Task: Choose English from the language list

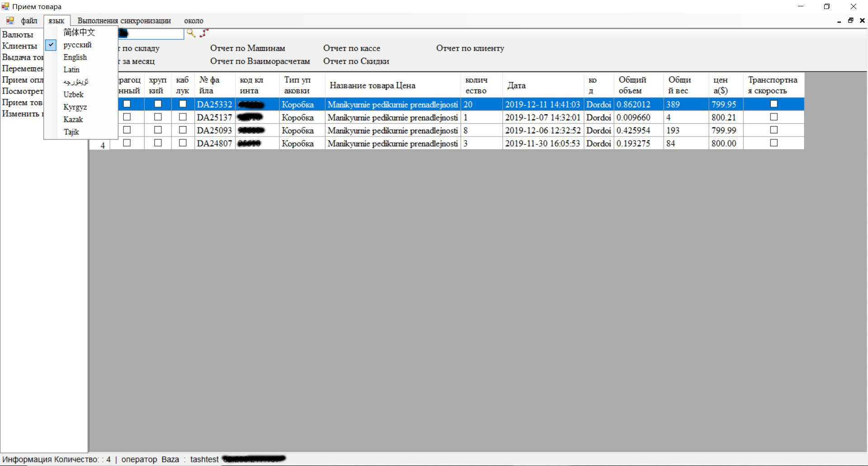Action: (75, 57)
